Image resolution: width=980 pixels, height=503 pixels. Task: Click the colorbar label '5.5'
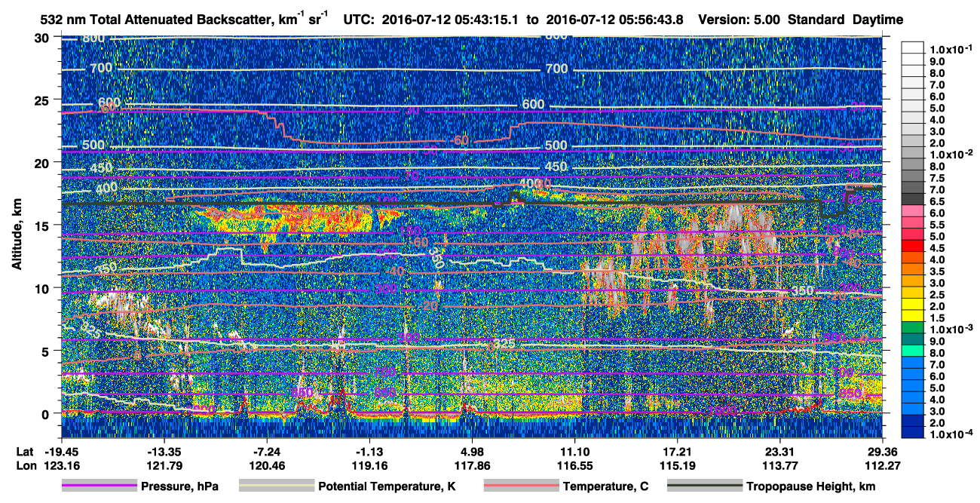coord(938,225)
